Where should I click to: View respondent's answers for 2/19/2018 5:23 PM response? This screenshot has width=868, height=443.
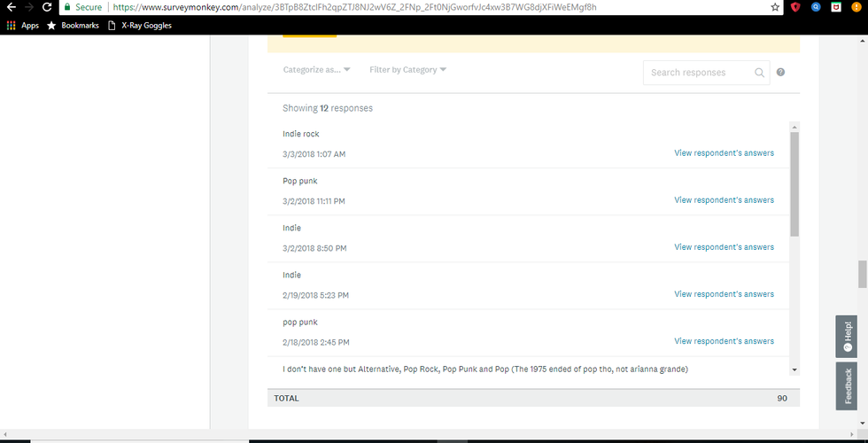(725, 294)
